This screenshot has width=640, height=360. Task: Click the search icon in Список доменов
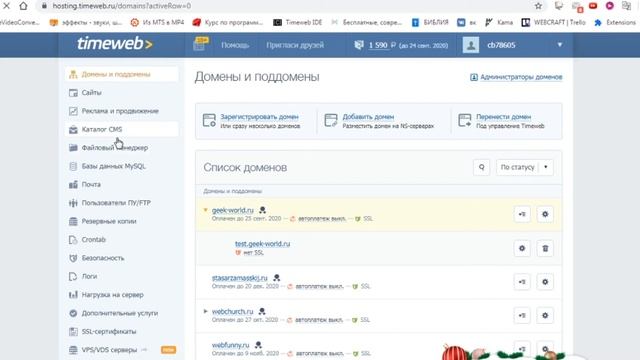click(481, 167)
